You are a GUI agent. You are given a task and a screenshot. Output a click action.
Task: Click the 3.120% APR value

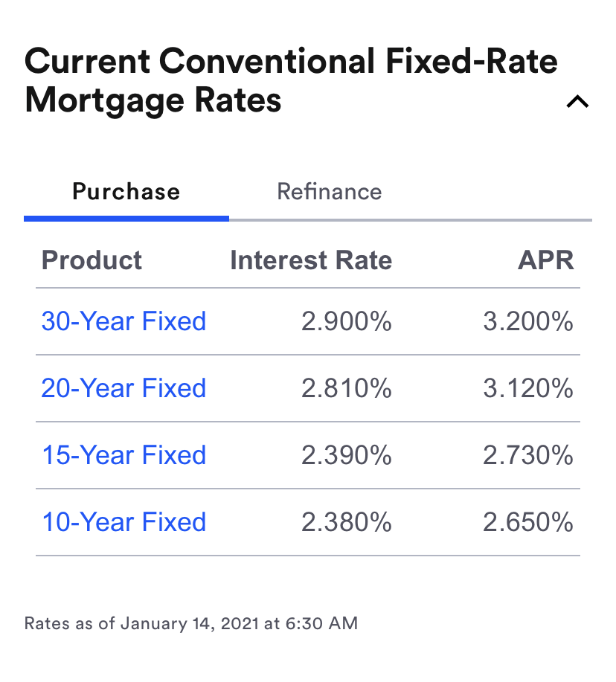(528, 388)
